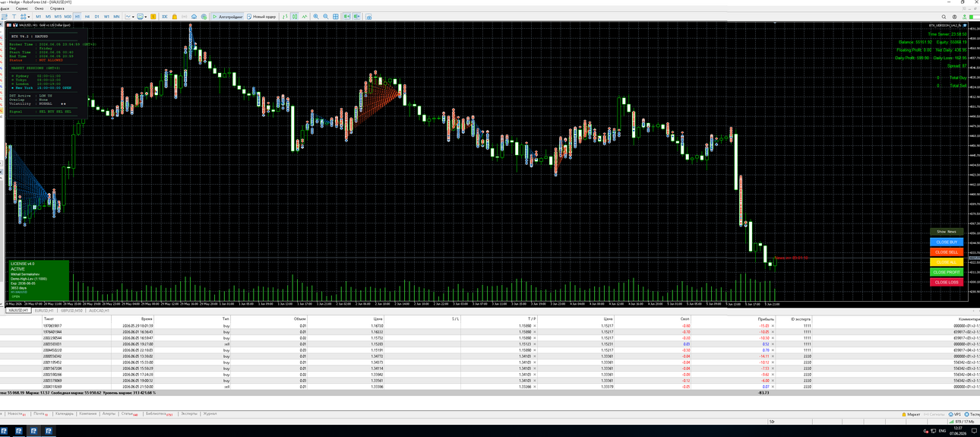Open the Справка menu
Image resolution: width=980 pixels, height=437 pixels.
point(57,8)
